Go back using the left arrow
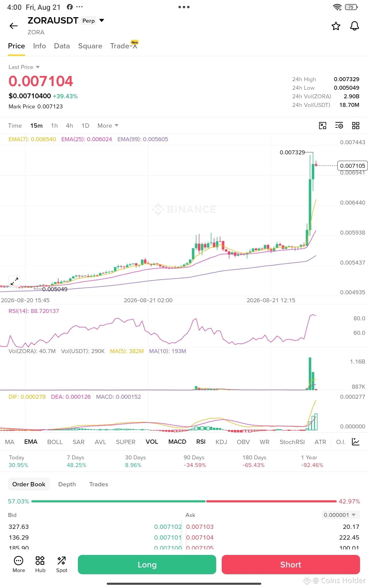The width and height of the screenshot is (368, 588). 14,26
